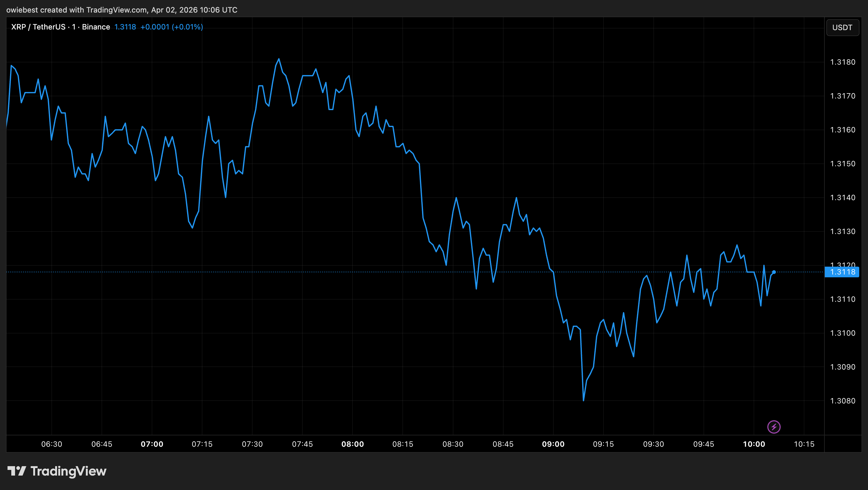Select the 10:00 time axis label
Viewport: 868px width, 490px height.
754,444
